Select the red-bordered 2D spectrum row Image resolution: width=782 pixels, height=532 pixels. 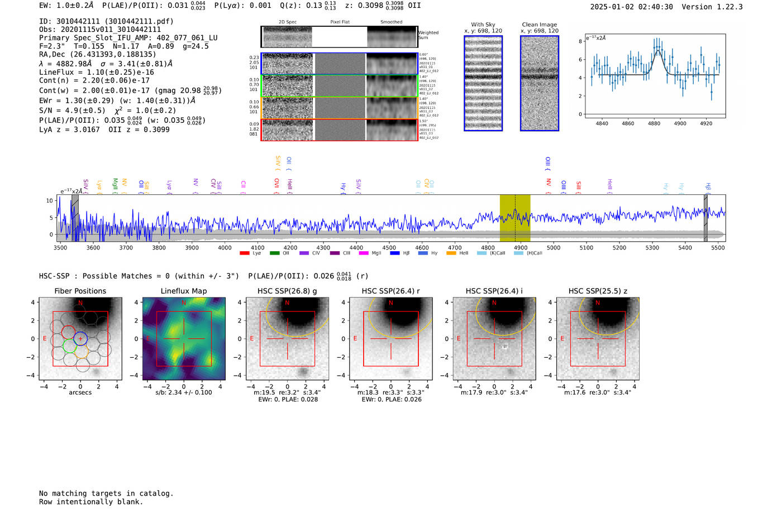point(340,130)
